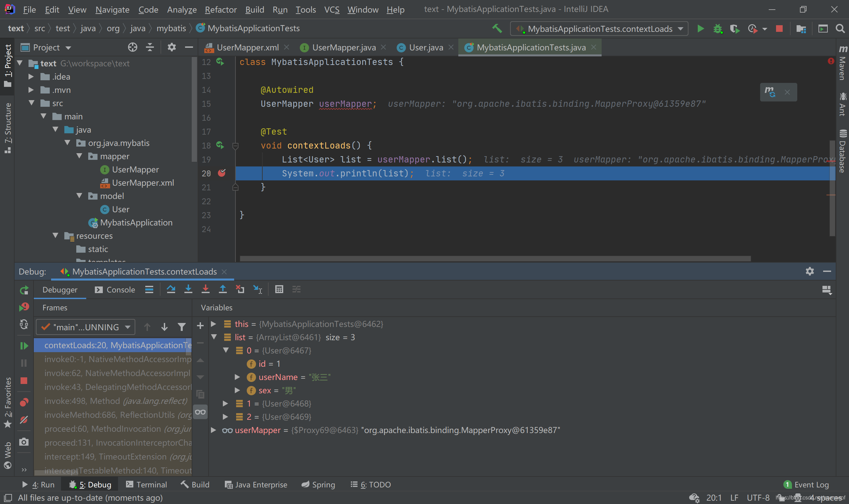Collapse the mapper package
Viewport: 849px width, 504px height.
point(80,156)
